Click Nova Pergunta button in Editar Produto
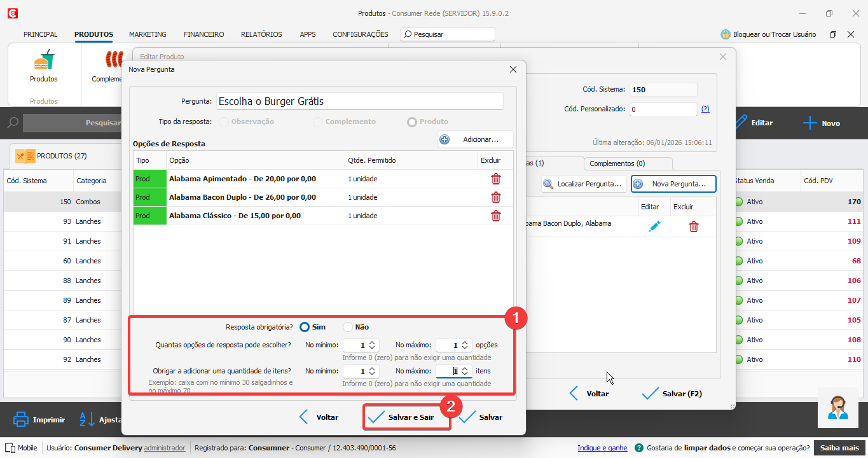This screenshot has height=458, width=868. (673, 184)
